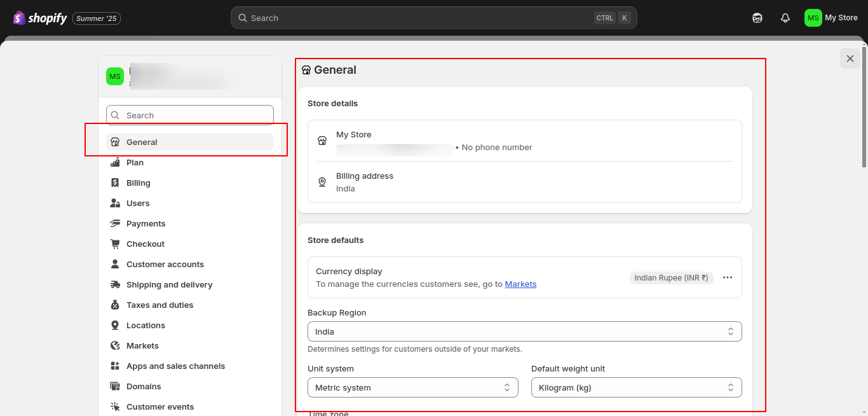Screen dimensions: 868x416
Task: Open the My Store account menu
Action: [x=831, y=18]
